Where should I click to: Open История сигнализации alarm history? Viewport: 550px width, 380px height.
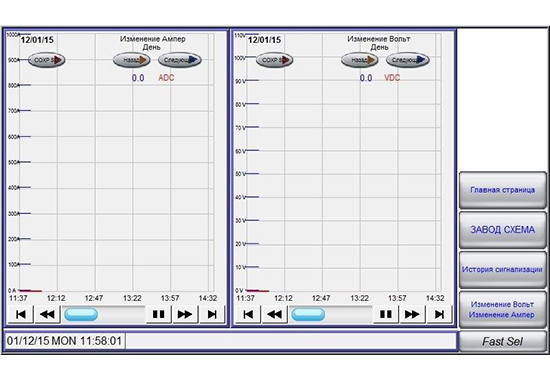tap(503, 269)
